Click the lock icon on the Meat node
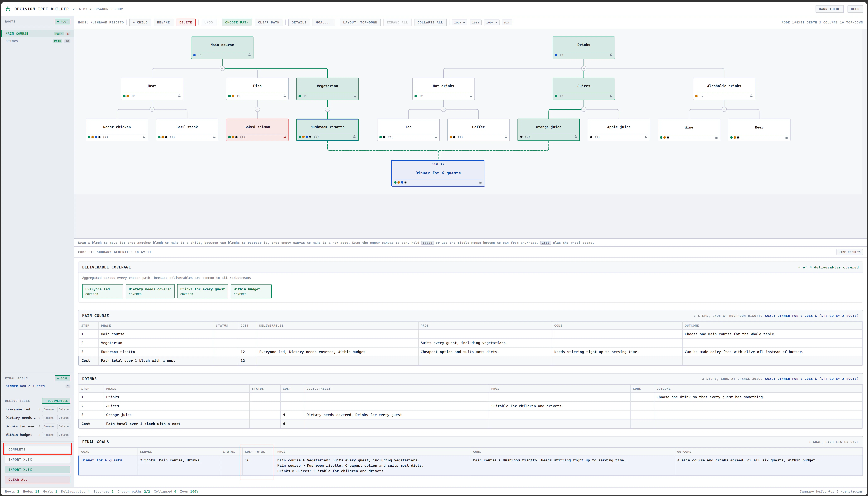Viewport: 868px width, 496px height. tap(179, 96)
